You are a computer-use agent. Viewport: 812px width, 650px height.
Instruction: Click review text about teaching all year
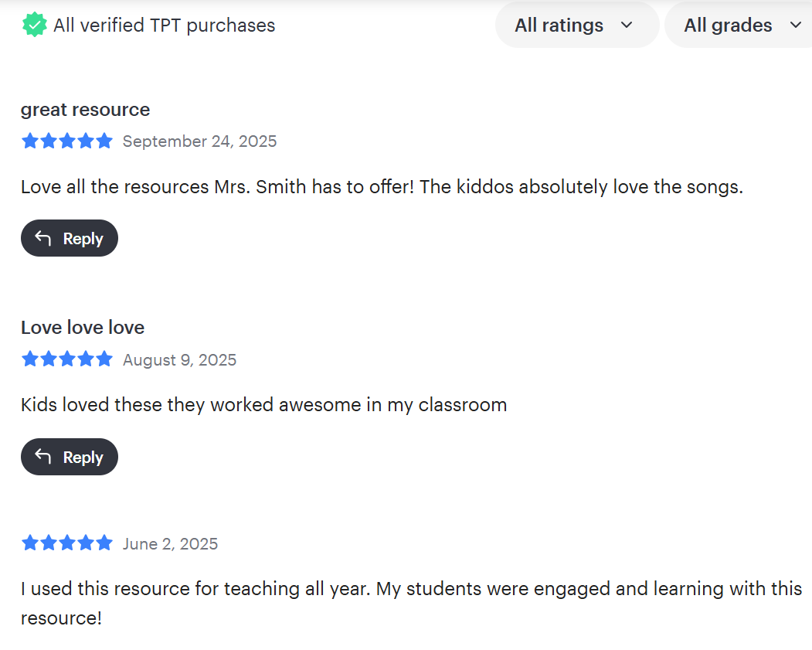coord(411,604)
